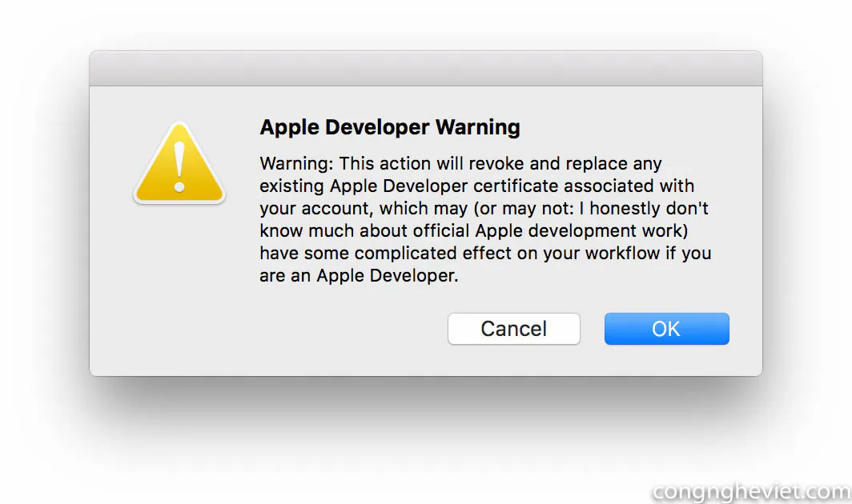Select the 'Apple Developer Warning' heading
The image size is (852, 504).
click(x=390, y=127)
